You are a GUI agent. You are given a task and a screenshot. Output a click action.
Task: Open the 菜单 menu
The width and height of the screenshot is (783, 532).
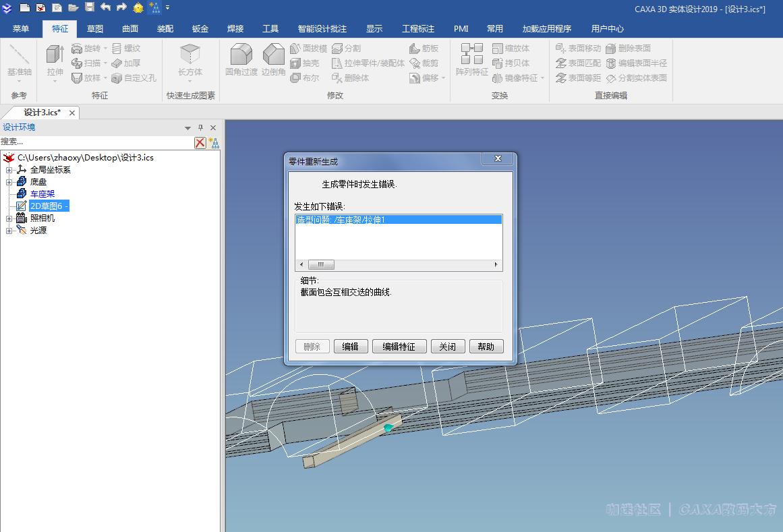tap(20, 29)
